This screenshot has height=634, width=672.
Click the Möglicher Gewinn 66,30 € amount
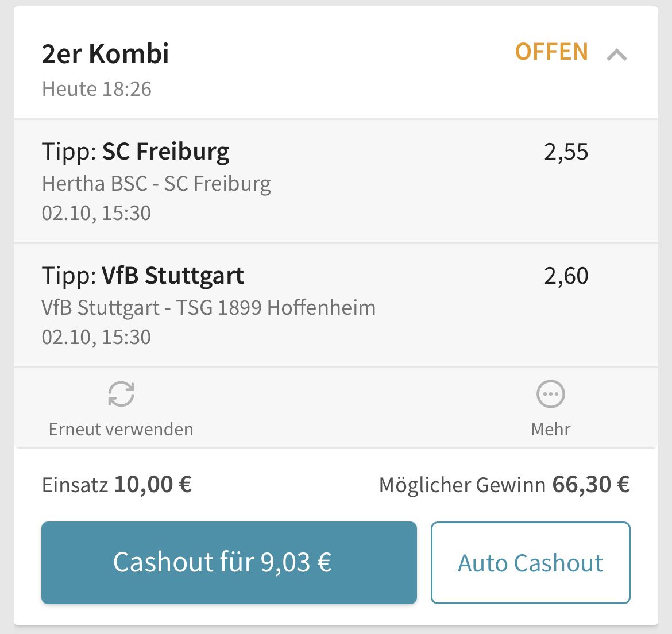[591, 485]
